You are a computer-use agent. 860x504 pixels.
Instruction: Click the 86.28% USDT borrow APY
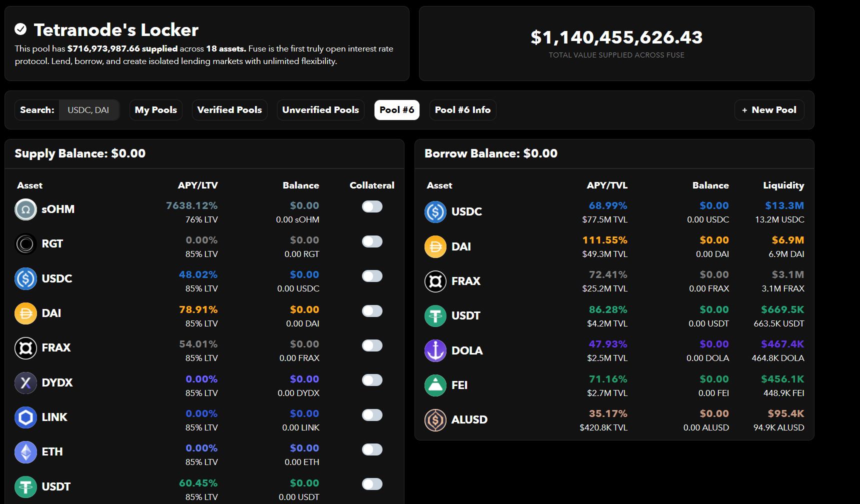(608, 309)
